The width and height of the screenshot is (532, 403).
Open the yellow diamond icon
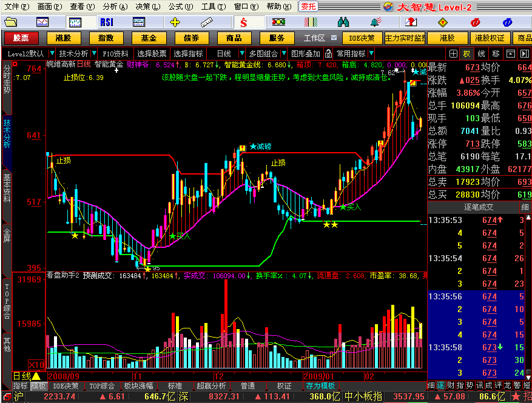pos(443,22)
